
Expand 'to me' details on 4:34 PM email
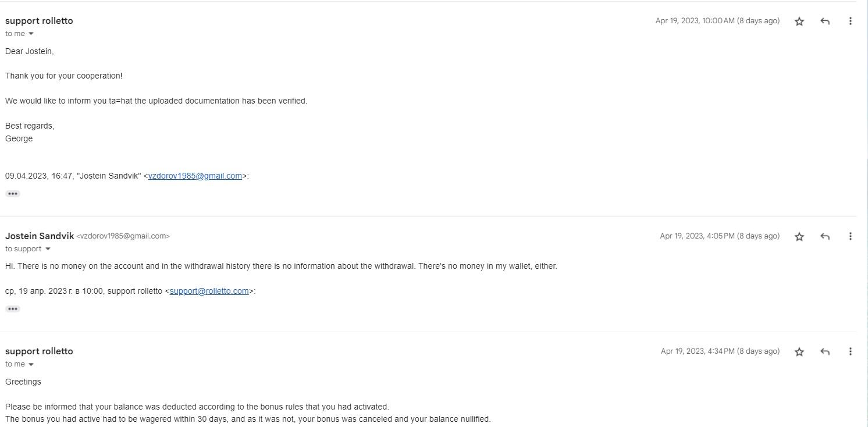[x=31, y=364]
